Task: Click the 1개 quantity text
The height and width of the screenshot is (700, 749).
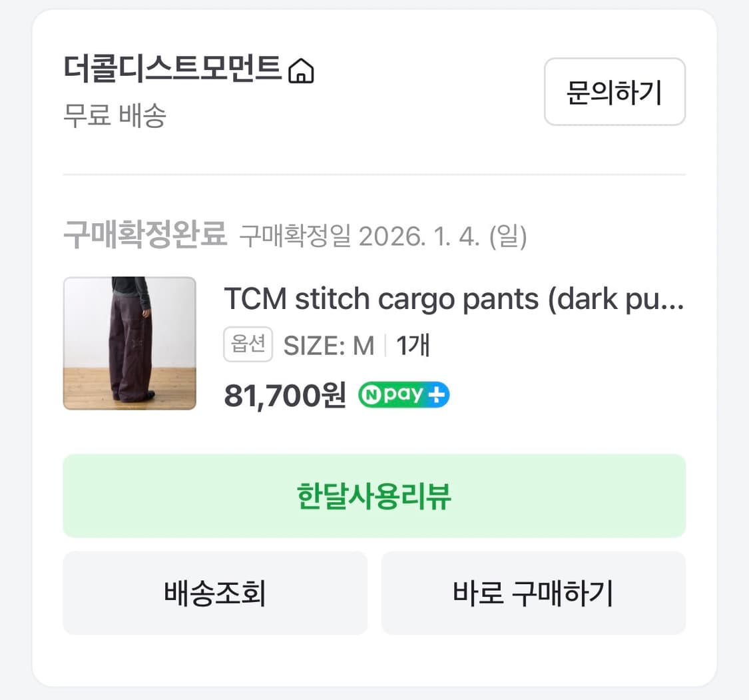Action: pos(411,344)
